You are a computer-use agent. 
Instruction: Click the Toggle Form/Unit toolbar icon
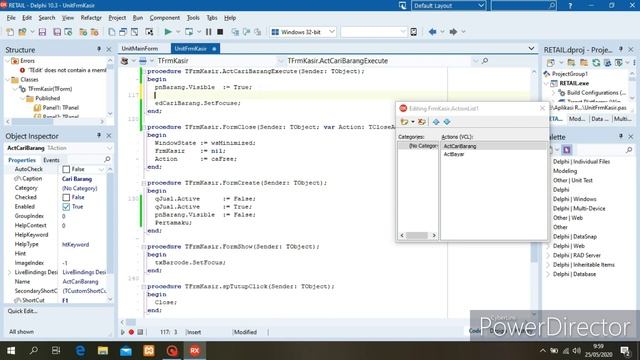tap(134, 32)
